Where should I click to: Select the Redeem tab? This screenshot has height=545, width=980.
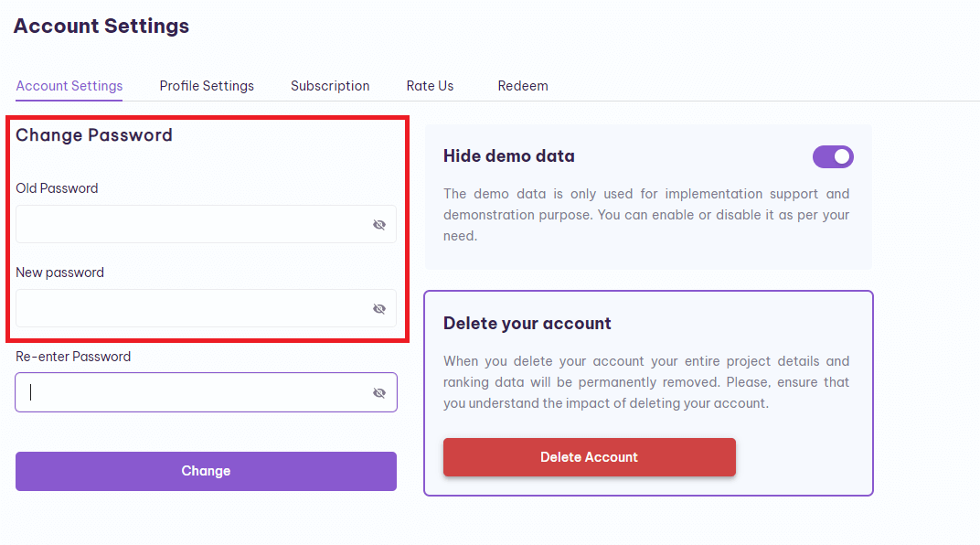point(523,86)
